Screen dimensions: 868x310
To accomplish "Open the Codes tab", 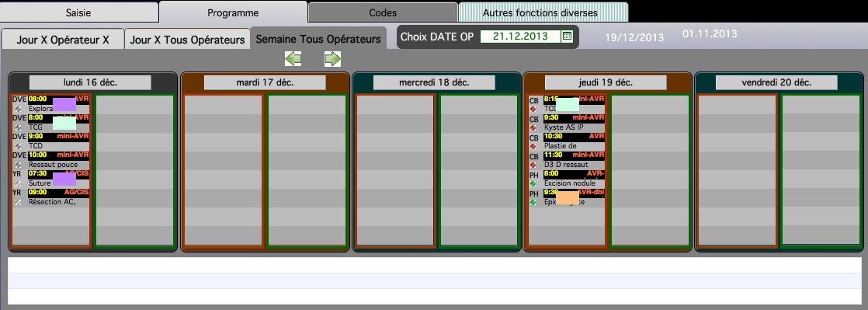I will pos(383,12).
